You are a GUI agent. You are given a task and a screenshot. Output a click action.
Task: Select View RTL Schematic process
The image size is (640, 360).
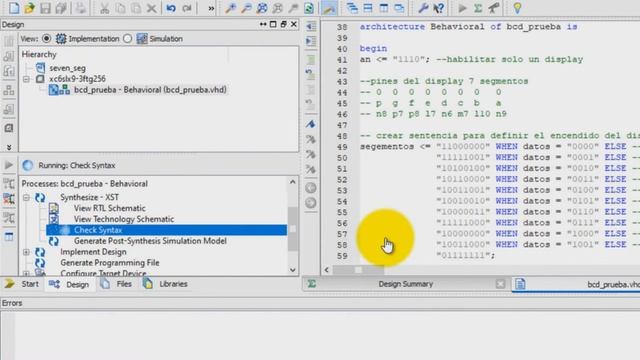(109, 208)
